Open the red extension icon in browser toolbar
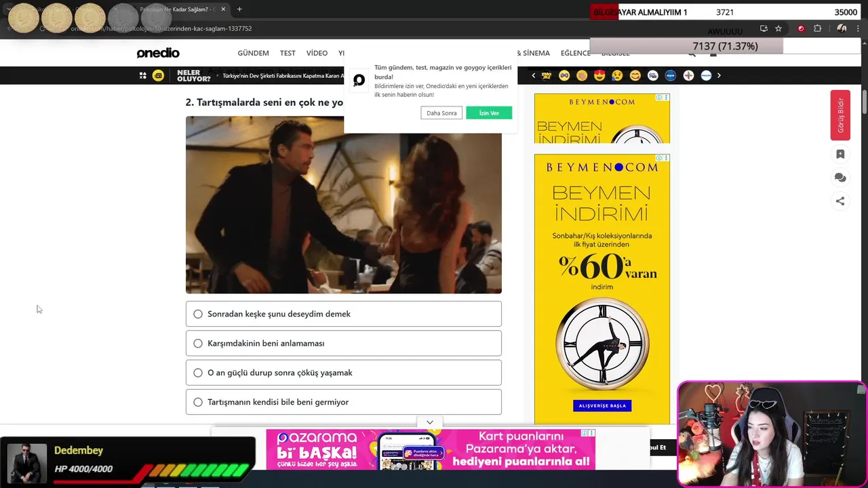The width and height of the screenshot is (868, 488). pyautogui.click(x=801, y=28)
